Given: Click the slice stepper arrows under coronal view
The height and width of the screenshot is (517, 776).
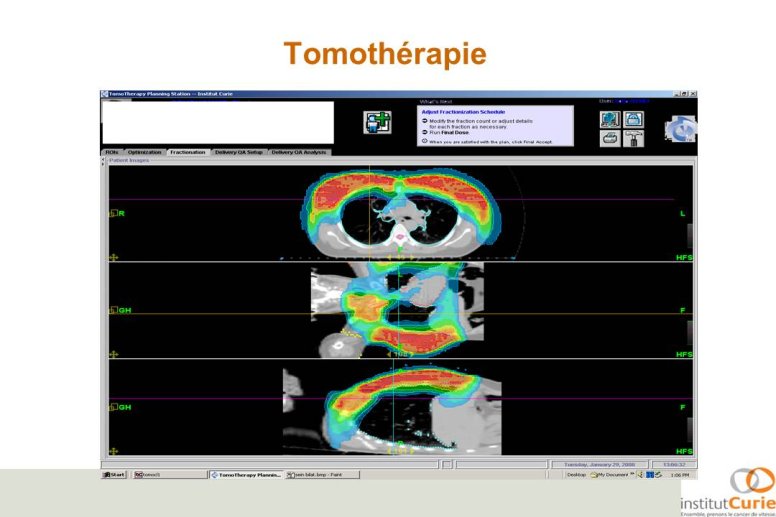Looking at the screenshot, I should click(400, 354).
